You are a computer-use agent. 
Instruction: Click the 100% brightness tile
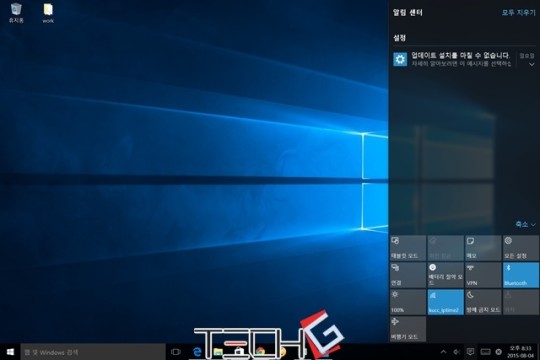408,302
